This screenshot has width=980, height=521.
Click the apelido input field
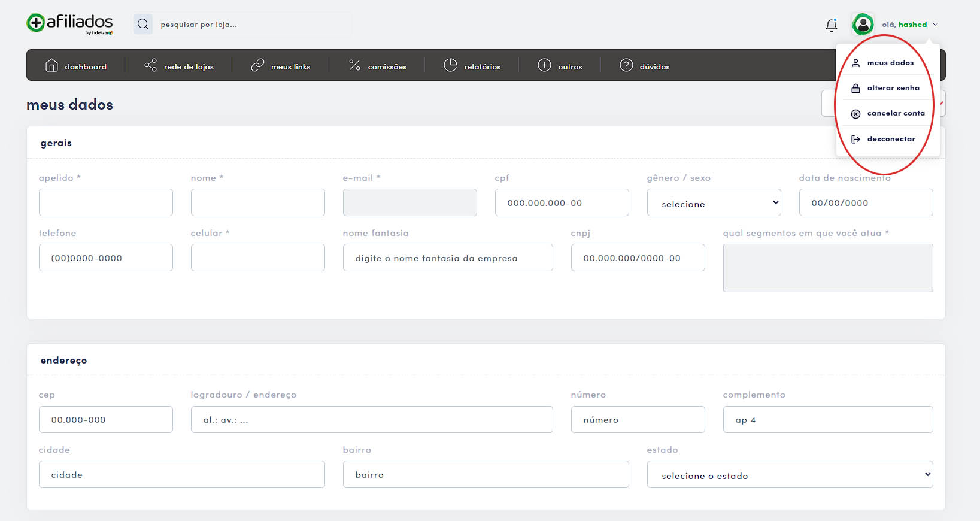pyautogui.click(x=106, y=202)
